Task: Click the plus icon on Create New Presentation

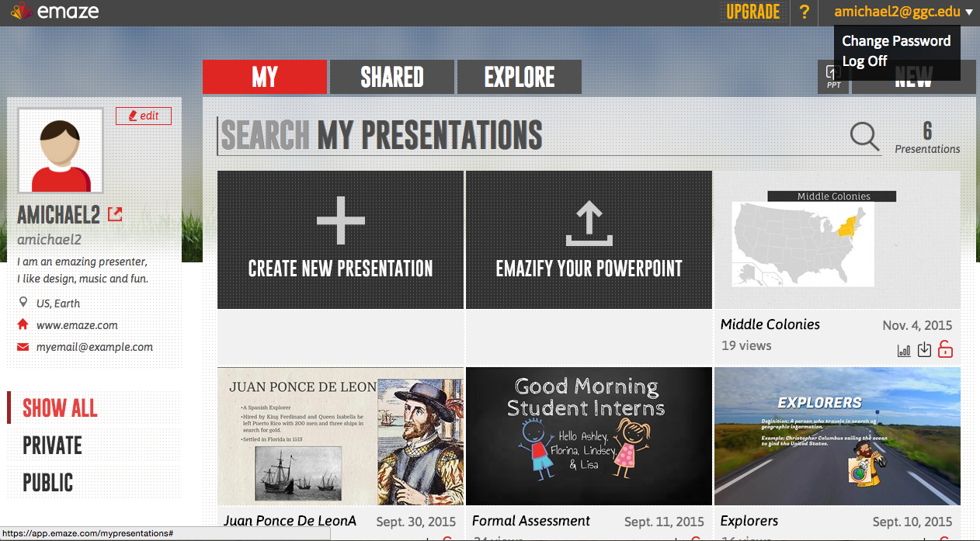Action: click(340, 221)
